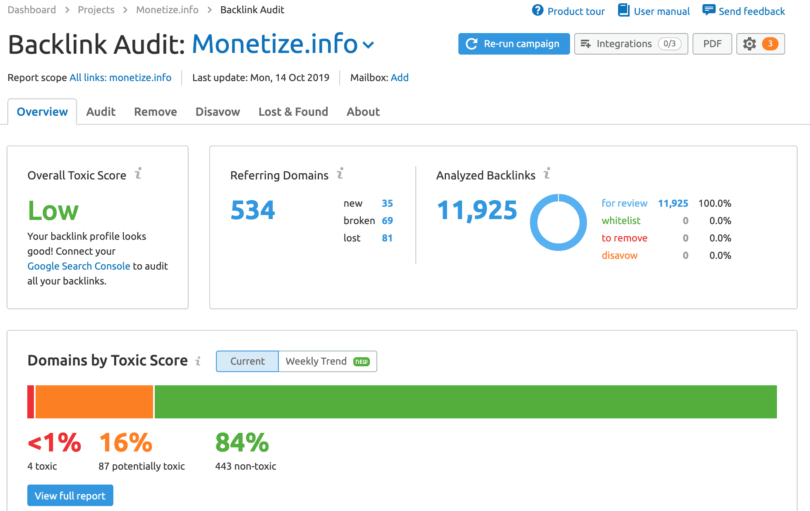Click the 'Low' toxic score value

point(53,210)
